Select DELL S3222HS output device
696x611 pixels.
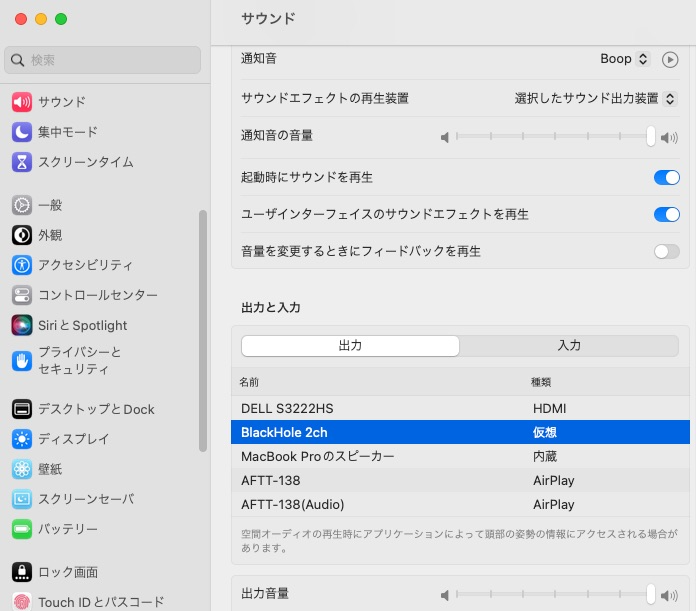point(460,408)
